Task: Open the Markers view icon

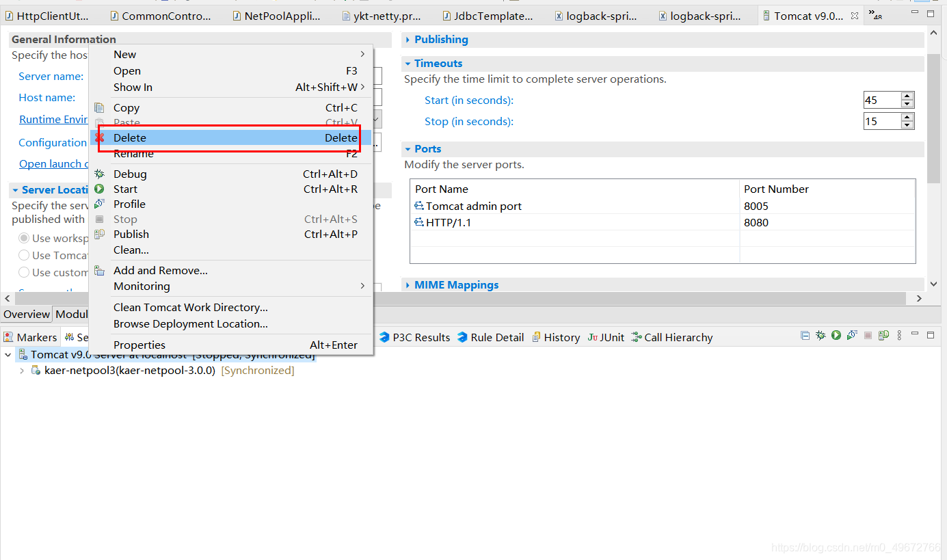Action: pyautogui.click(x=9, y=337)
